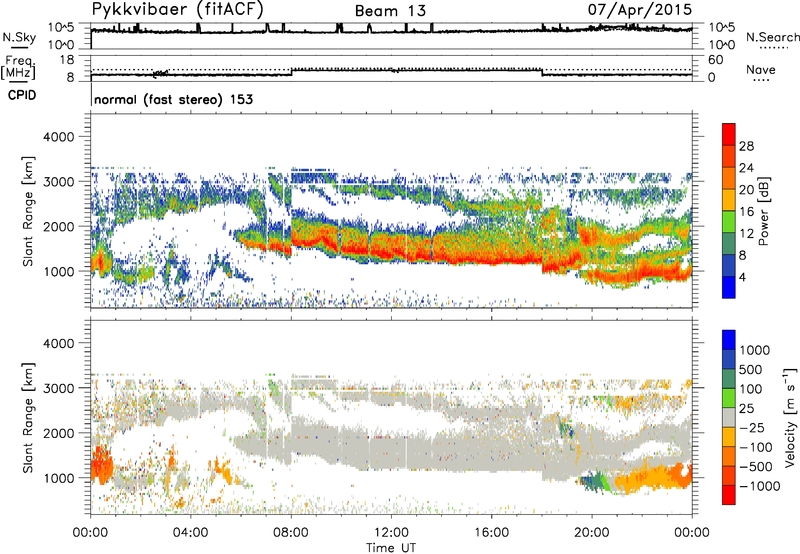Click the 4 value on Power colorbar
Viewport: 800px width, 554px height.
[743, 277]
